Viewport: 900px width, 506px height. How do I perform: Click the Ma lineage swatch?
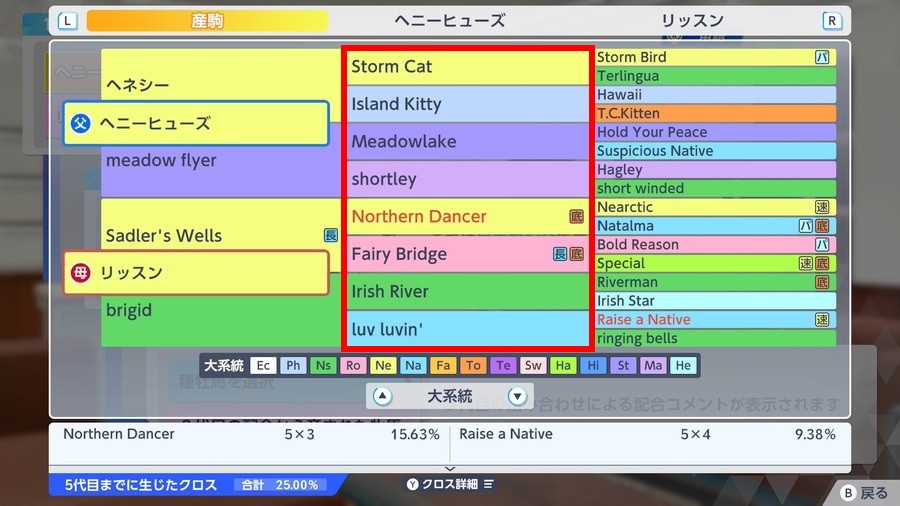point(653,365)
